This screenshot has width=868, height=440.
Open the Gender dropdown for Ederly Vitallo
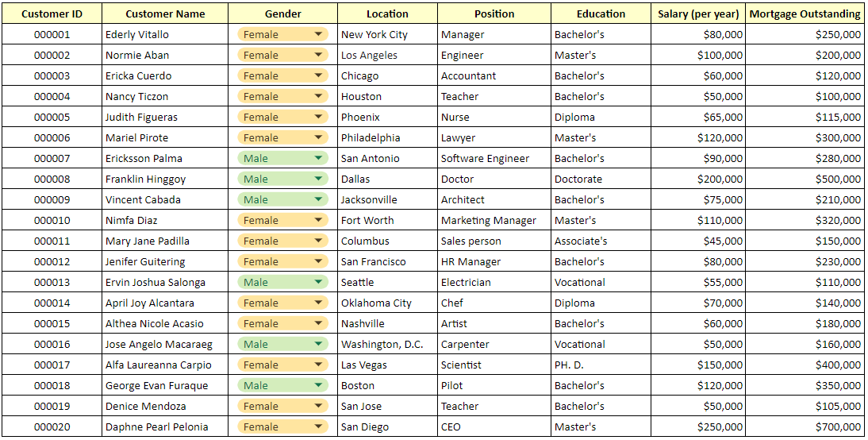tap(318, 34)
